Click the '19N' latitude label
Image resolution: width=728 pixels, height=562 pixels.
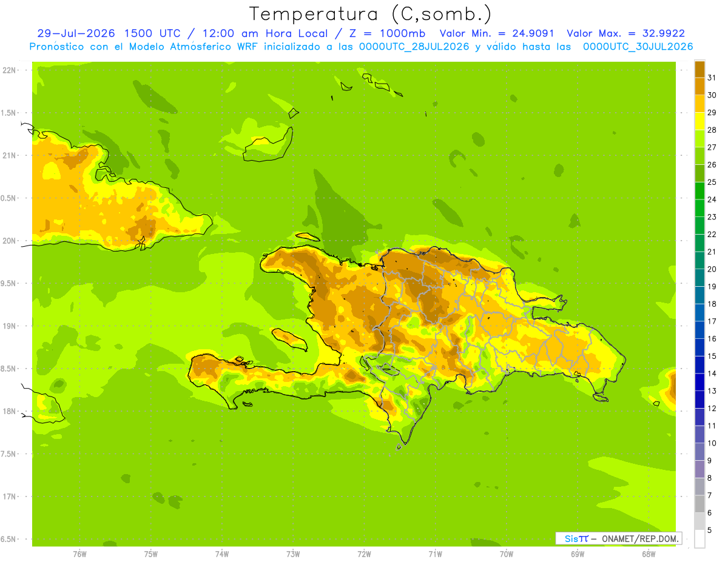[x=9, y=326]
